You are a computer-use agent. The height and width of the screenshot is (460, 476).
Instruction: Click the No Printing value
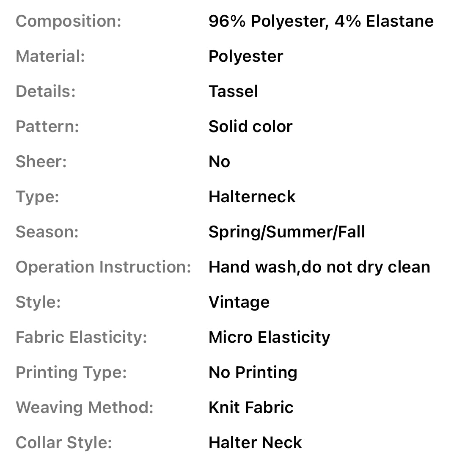coord(253,372)
